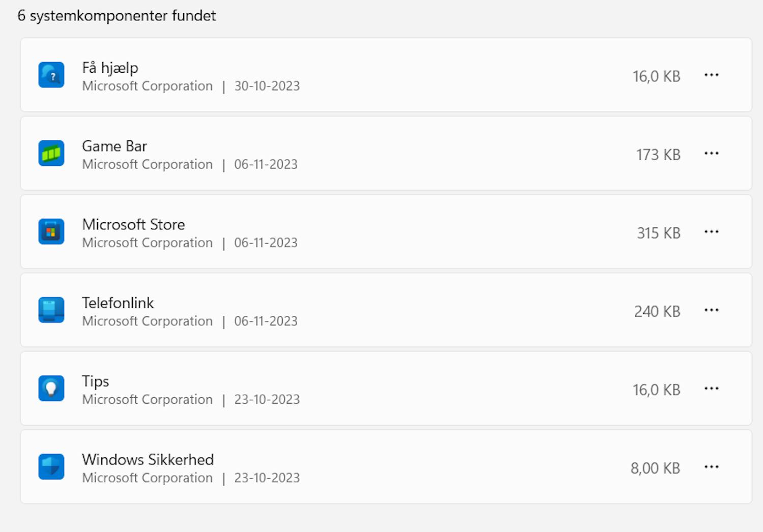Image resolution: width=763 pixels, height=532 pixels.
Task: Open the Tips ellipsis menu
Action: [x=712, y=388]
